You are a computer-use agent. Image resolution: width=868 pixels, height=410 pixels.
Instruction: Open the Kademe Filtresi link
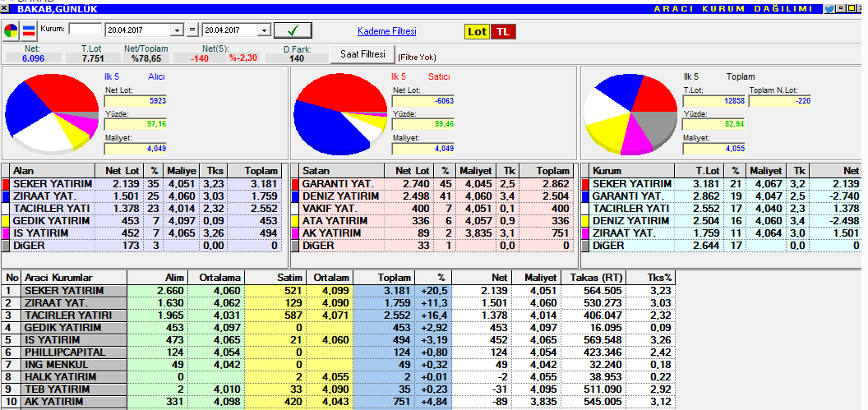coord(386,31)
